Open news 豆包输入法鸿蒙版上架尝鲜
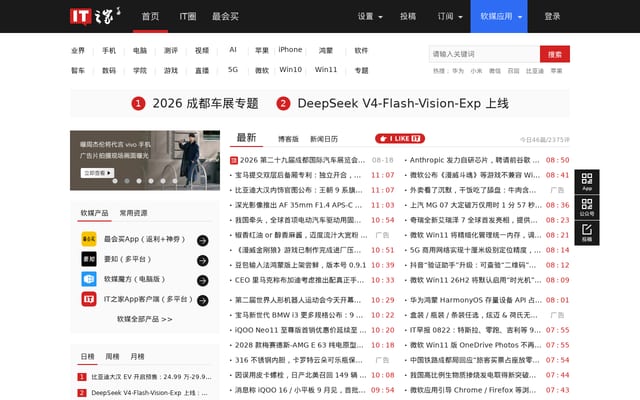 tap(300, 265)
